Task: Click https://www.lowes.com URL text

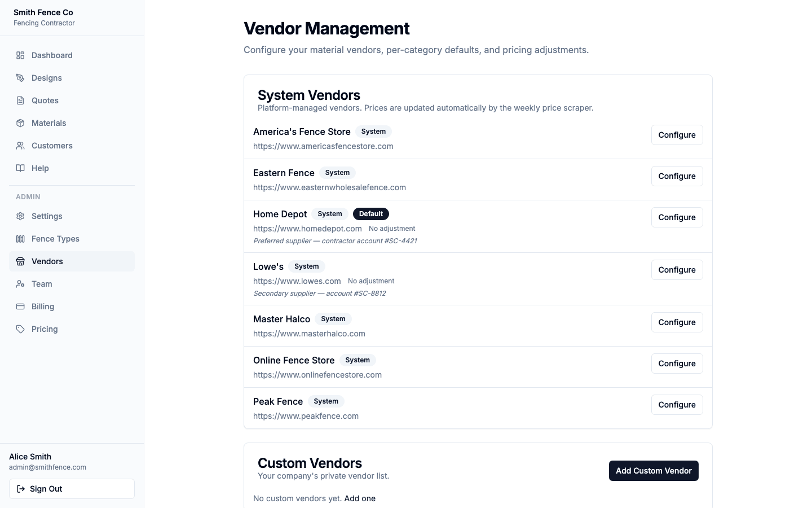Action: 297,281
